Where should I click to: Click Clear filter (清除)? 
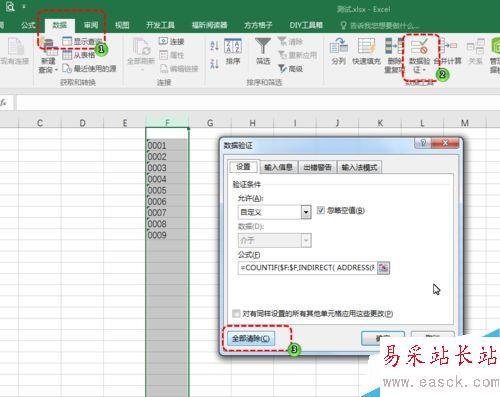(x=290, y=41)
